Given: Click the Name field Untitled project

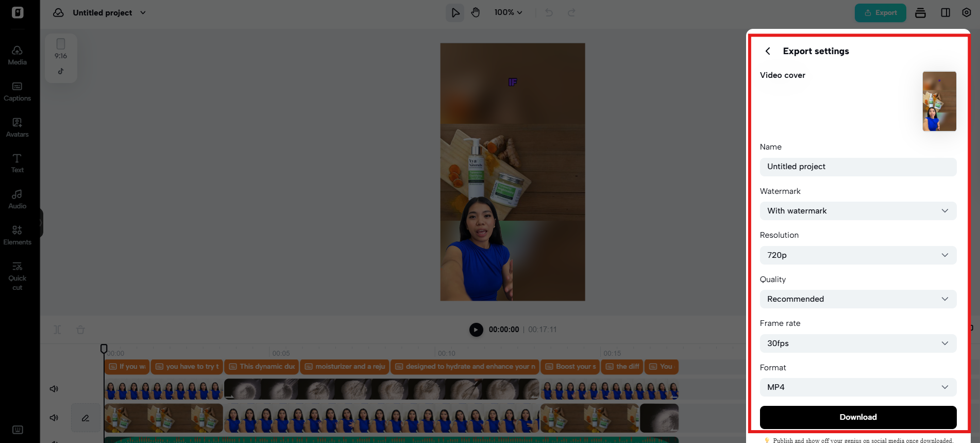Looking at the screenshot, I should pyautogui.click(x=858, y=167).
